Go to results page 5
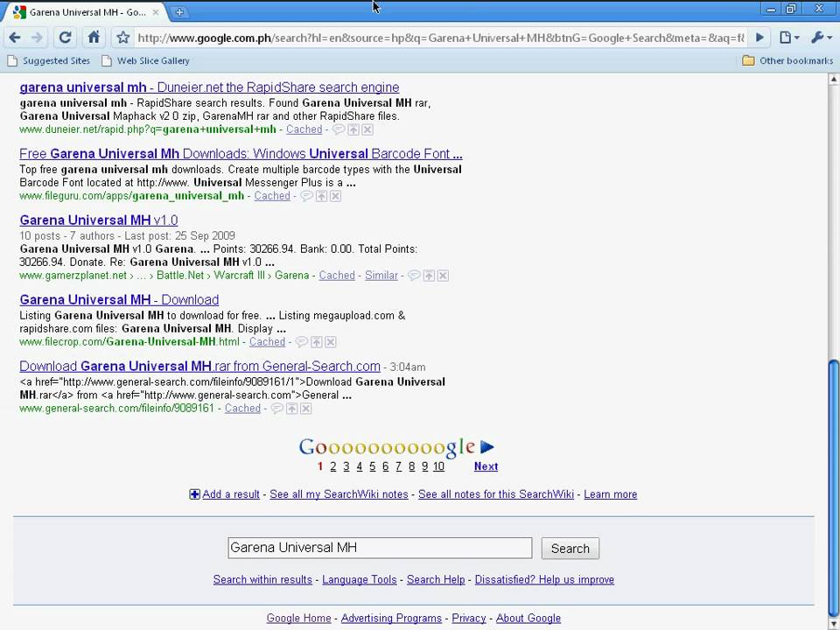The width and height of the screenshot is (840, 630). [x=373, y=466]
